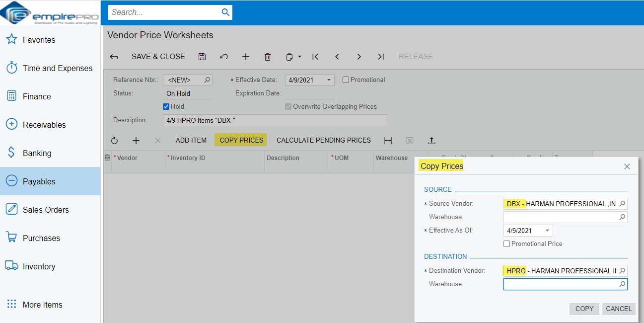Toggle the Hold checkbox
The image size is (644, 323).
click(166, 106)
